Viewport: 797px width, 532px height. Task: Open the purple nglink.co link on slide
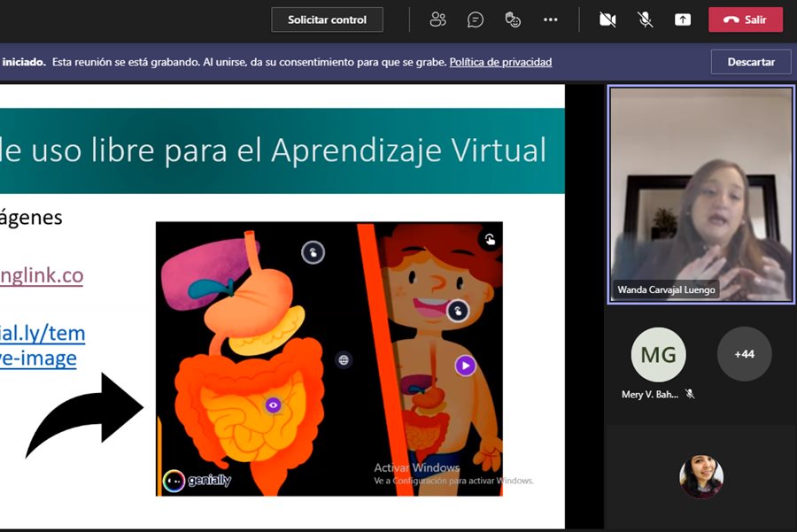click(42, 275)
